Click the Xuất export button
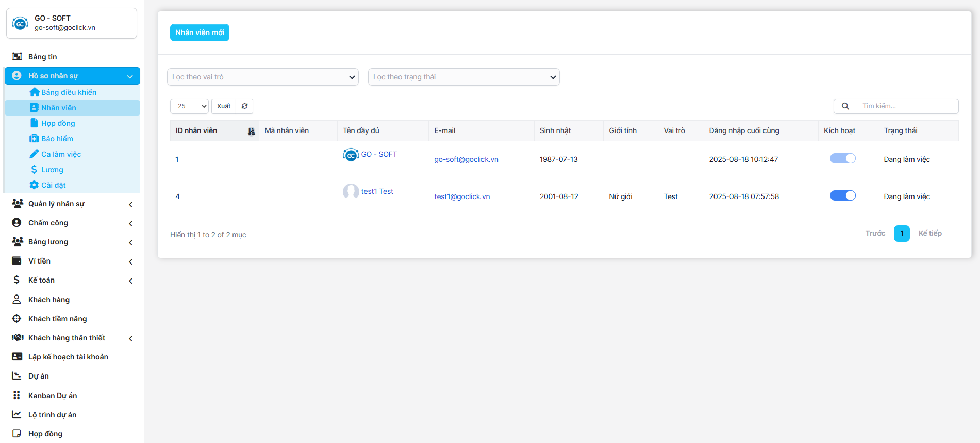980x443 pixels. click(224, 106)
